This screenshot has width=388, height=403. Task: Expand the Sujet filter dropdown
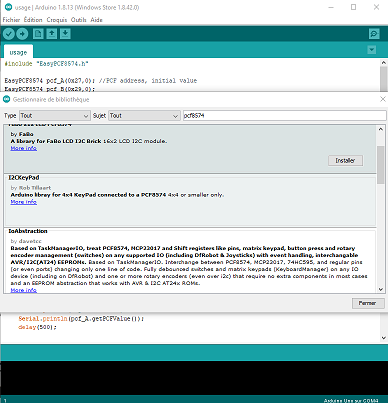point(144,116)
